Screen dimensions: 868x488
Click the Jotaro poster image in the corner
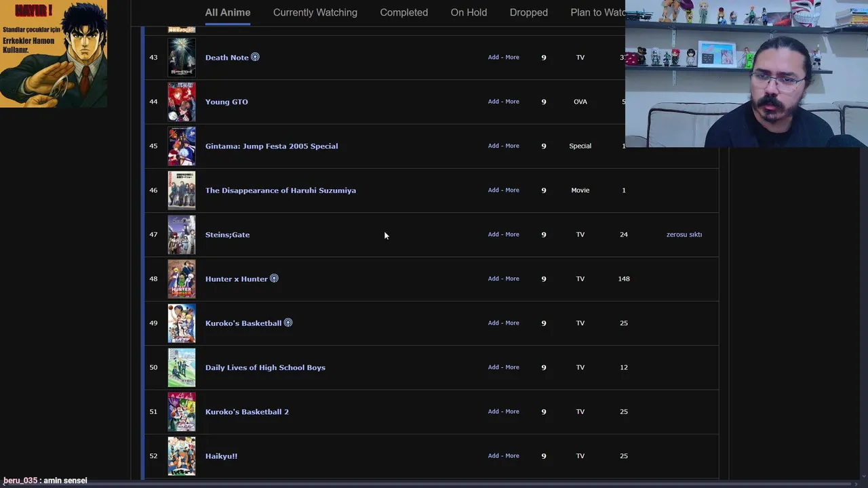pyautogui.click(x=54, y=54)
